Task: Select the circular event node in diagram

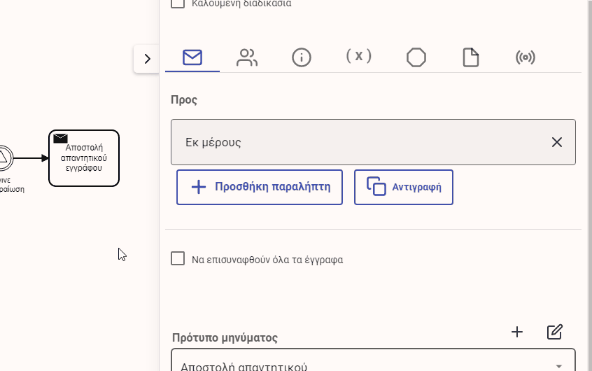Action: [x=5, y=158]
